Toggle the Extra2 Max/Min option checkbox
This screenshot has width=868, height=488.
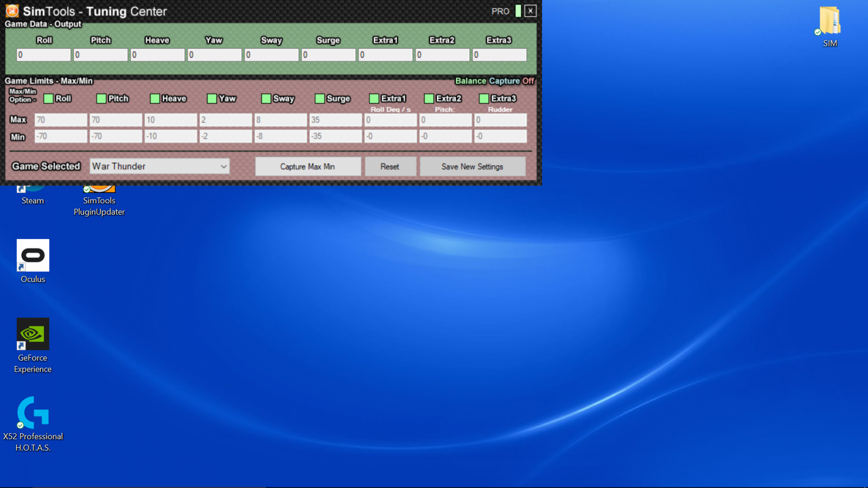pos(429,99)
